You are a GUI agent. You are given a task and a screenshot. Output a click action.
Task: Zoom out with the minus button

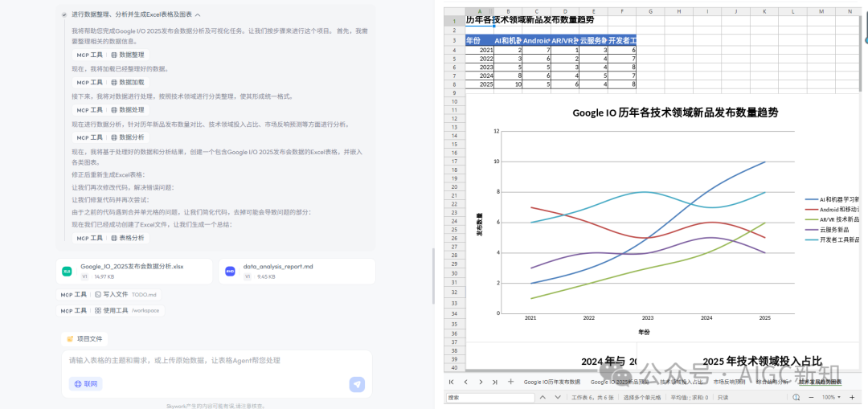tap(813, 398)
